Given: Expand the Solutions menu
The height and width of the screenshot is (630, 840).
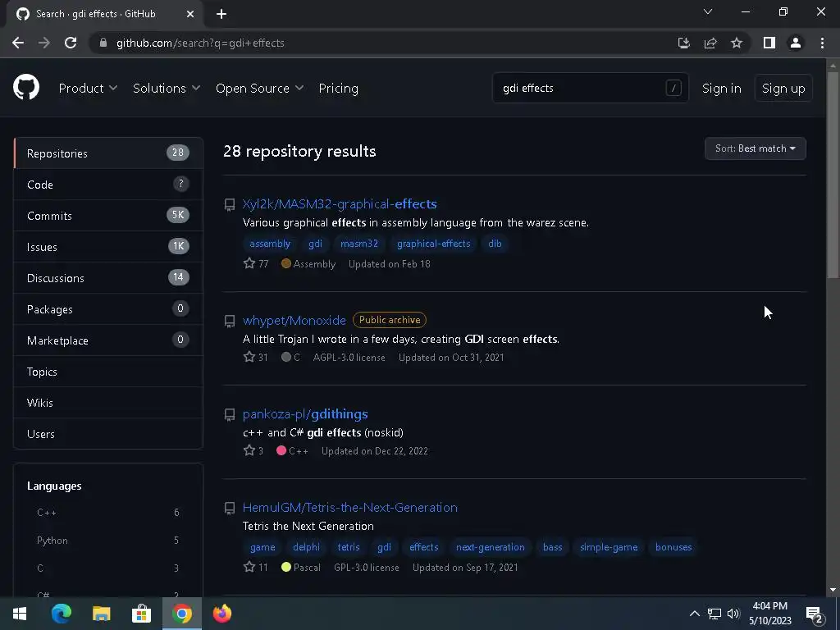Looking at the screenshot, I should pos(167,89).
